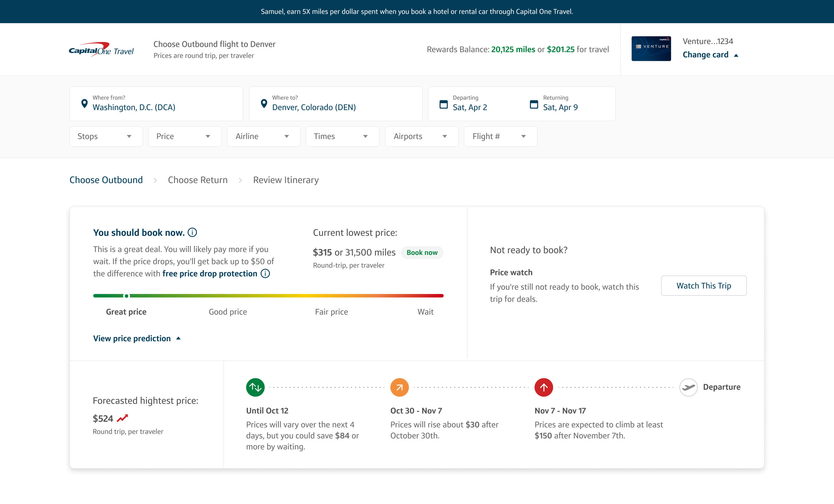Click the Book now button

pos(421,251)
